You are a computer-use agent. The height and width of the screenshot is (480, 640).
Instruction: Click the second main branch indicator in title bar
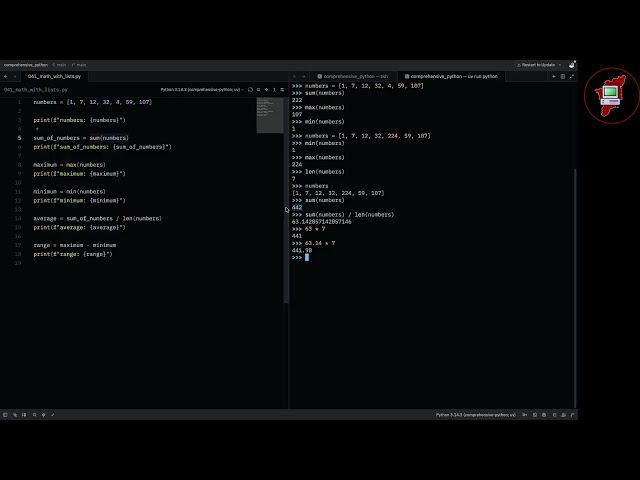click(x=79, y=65)
